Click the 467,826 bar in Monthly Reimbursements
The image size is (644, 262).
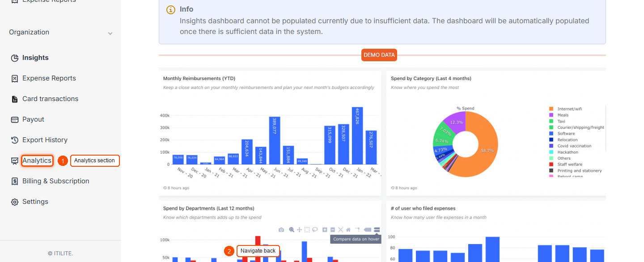coord(357,136)
